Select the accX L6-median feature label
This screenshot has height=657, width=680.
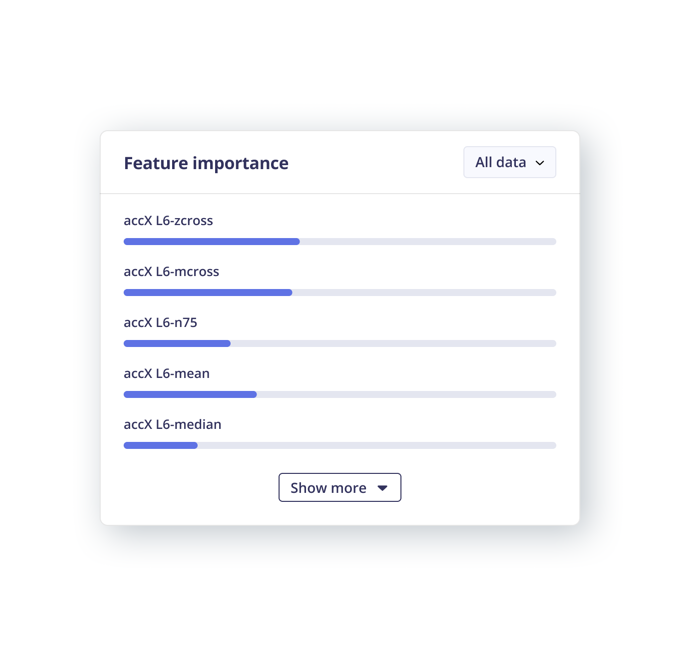click(172, 424)
